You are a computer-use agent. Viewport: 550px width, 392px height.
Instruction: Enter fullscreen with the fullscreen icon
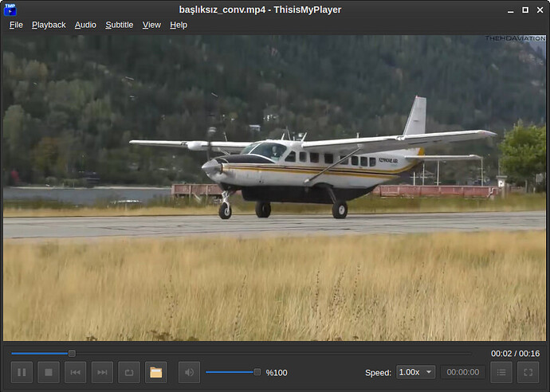pyautogui.click(x=528, y=372)
